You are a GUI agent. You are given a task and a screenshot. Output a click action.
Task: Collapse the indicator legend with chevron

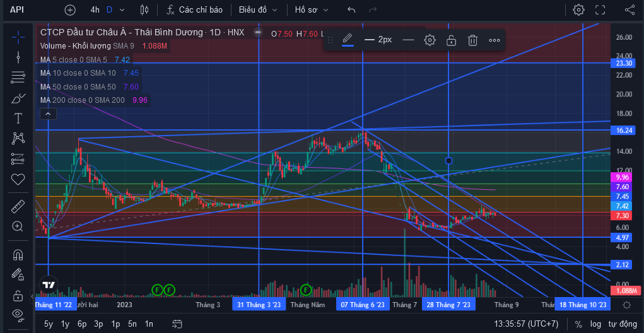click(48, 114)
